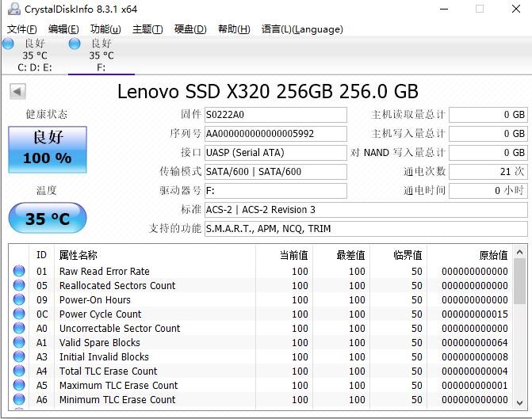The height and width of the screenshot is (419, 532).
Task: Open the 编辑(E) menu
Action: coord(63,29)
